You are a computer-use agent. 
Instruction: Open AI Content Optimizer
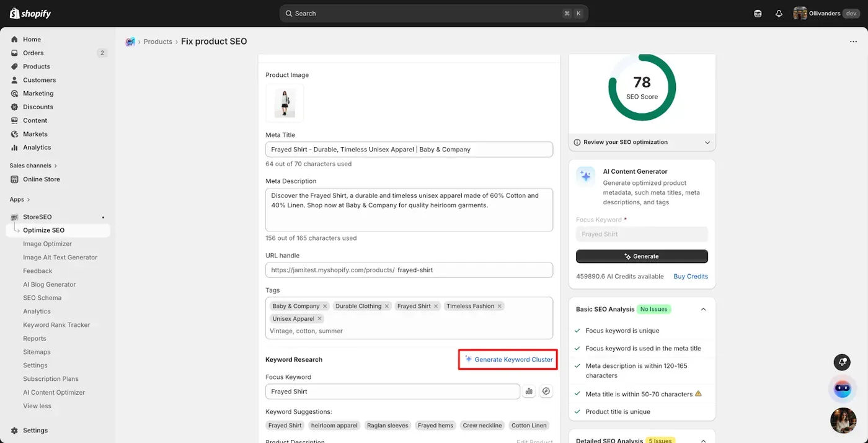coord(54,393)
